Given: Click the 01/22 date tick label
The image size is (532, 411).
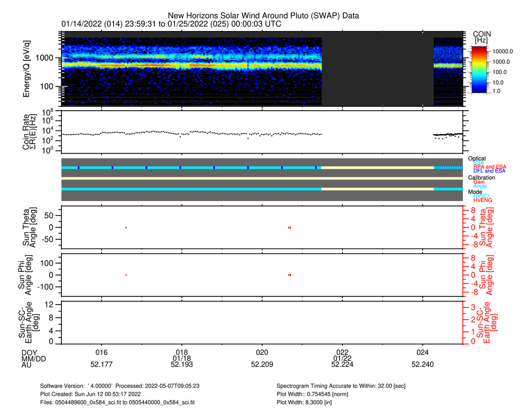Looking at the screenshot, I should [342, 358].
